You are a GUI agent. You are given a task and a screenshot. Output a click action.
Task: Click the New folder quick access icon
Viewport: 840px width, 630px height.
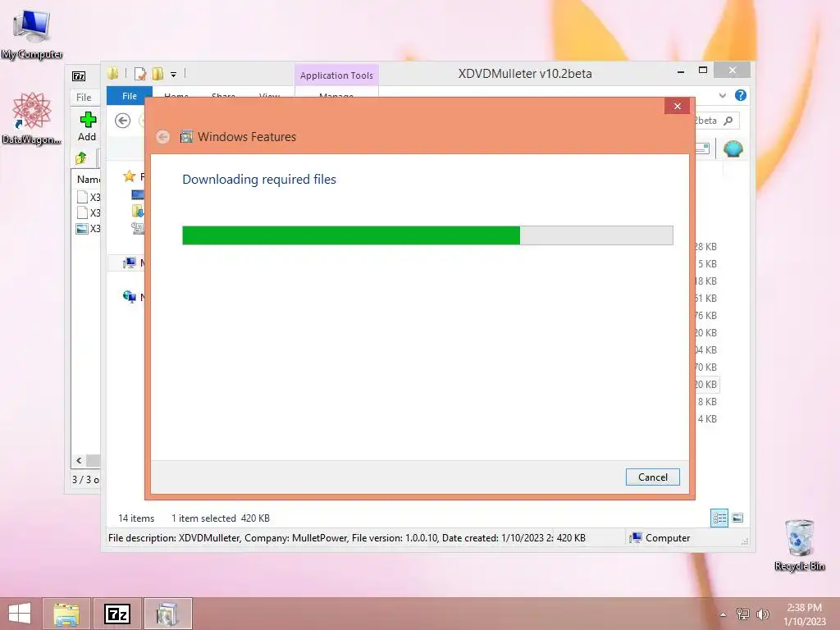[157, 73]
